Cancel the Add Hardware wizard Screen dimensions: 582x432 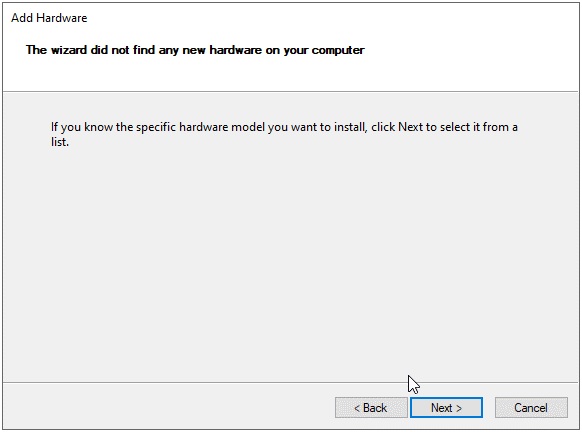point(531,408)
